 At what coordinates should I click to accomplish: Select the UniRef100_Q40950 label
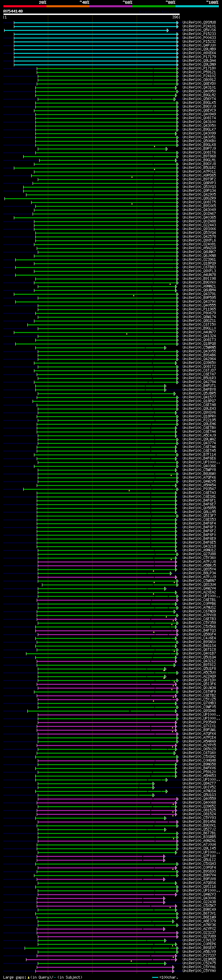tap(199, 91)
